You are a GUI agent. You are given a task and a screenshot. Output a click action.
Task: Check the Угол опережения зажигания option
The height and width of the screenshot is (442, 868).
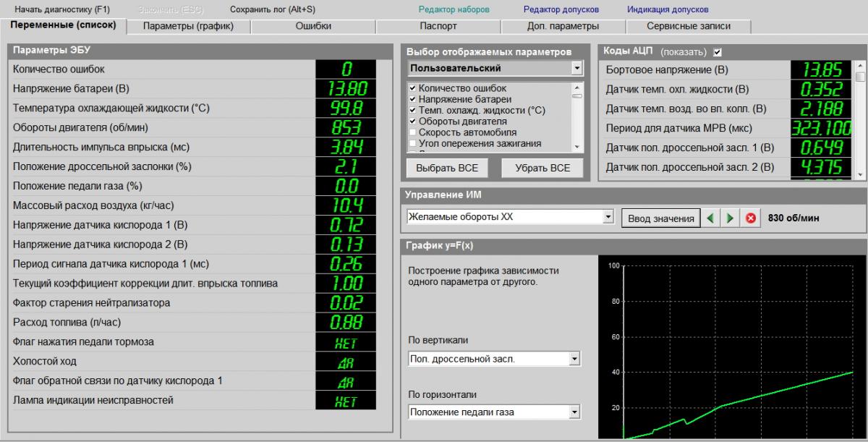[412, 143]
